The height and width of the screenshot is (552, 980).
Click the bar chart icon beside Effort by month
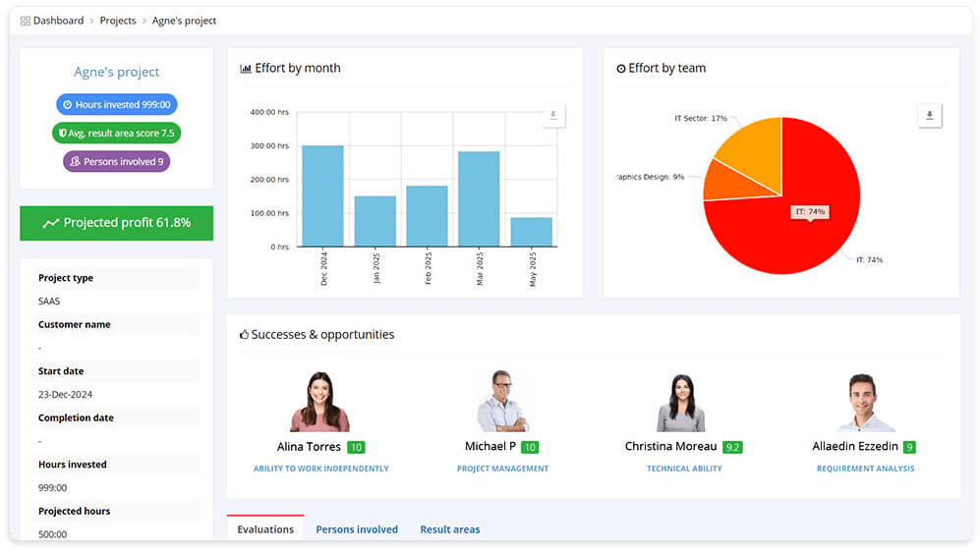click(x=246, y=69)
